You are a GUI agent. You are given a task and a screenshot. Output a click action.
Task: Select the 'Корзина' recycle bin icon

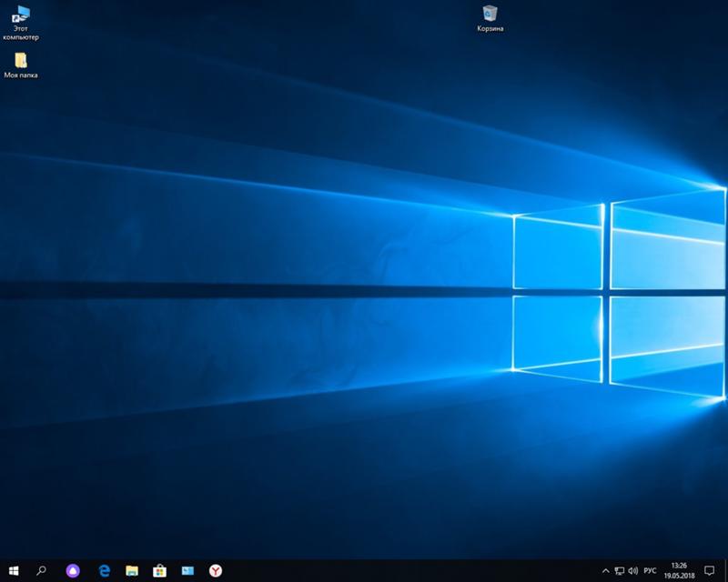pyautogui.click(x=490, y=18)
